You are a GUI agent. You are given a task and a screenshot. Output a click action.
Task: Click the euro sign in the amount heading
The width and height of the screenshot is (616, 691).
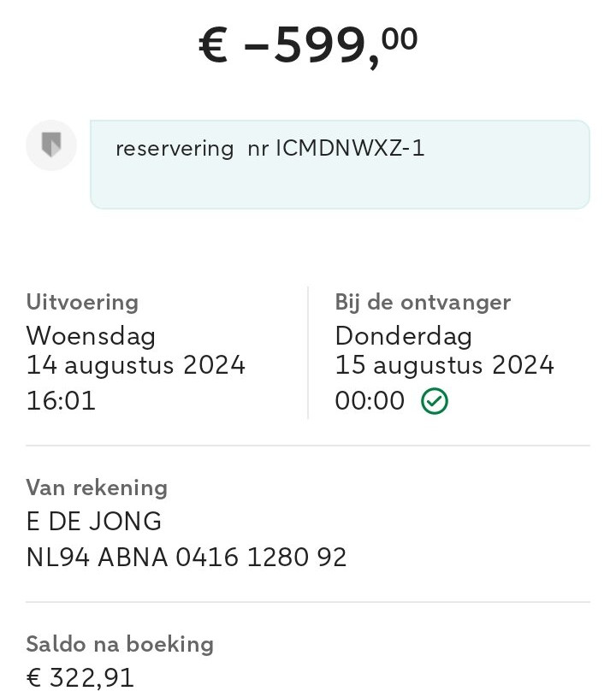(213, 45)
